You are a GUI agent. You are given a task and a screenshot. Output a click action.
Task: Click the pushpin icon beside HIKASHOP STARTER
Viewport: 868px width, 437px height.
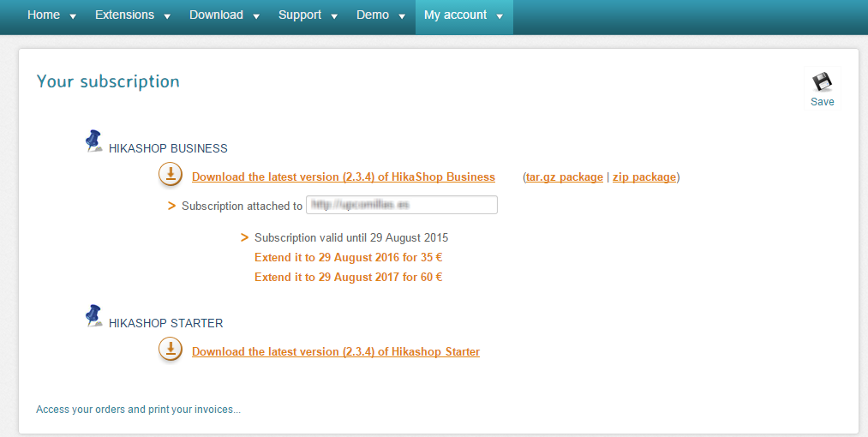point(94,315)
